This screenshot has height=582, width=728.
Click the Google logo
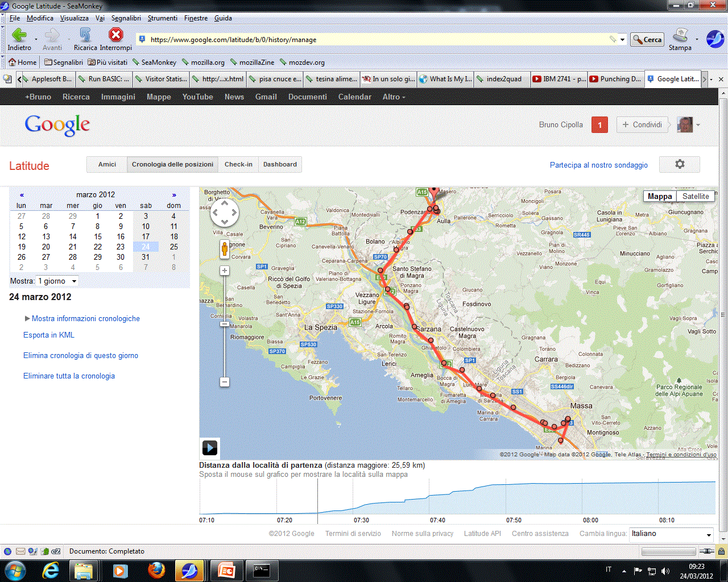pyautogui.click(x=57, y=124)
